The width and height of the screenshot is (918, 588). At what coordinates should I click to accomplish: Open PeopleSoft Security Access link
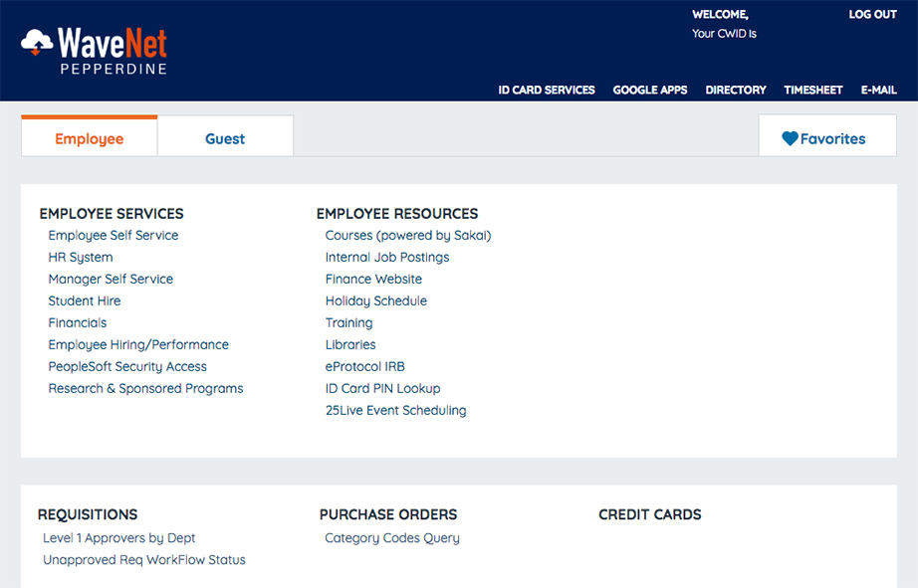pyautogui.click(x=127, y=367)
